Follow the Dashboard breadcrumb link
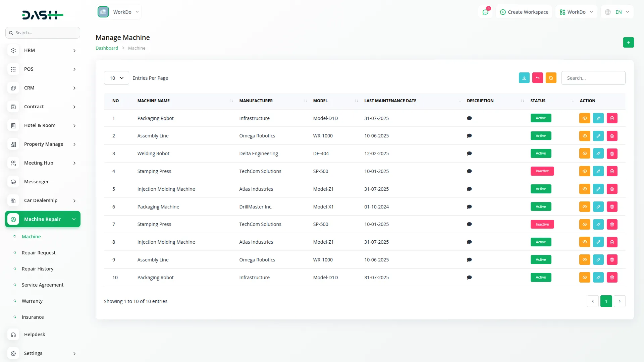Image resolution: width=644 pixels, height=362 pixels. click(107, 48)
